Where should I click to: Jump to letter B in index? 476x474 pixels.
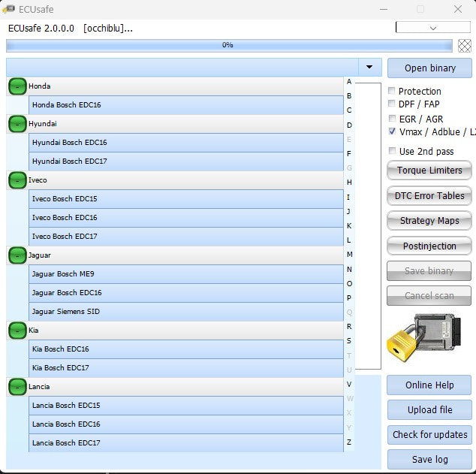349,96
